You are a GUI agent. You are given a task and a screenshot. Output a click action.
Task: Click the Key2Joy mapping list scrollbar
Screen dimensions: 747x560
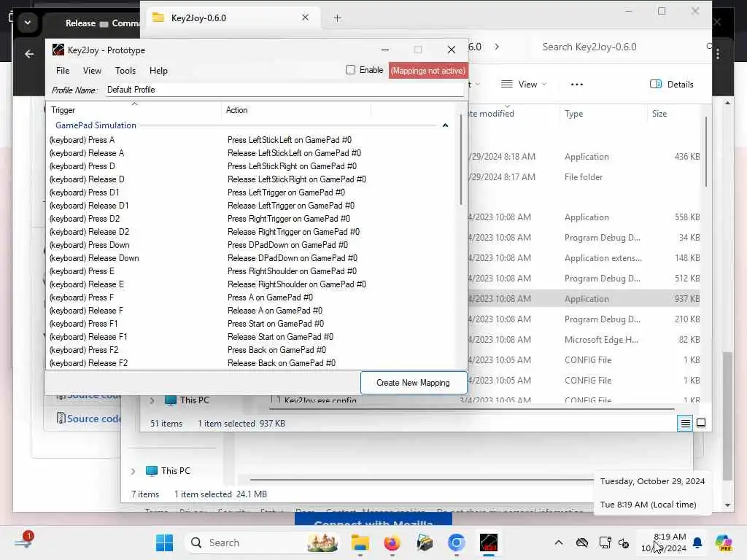[x=461, y=160]
